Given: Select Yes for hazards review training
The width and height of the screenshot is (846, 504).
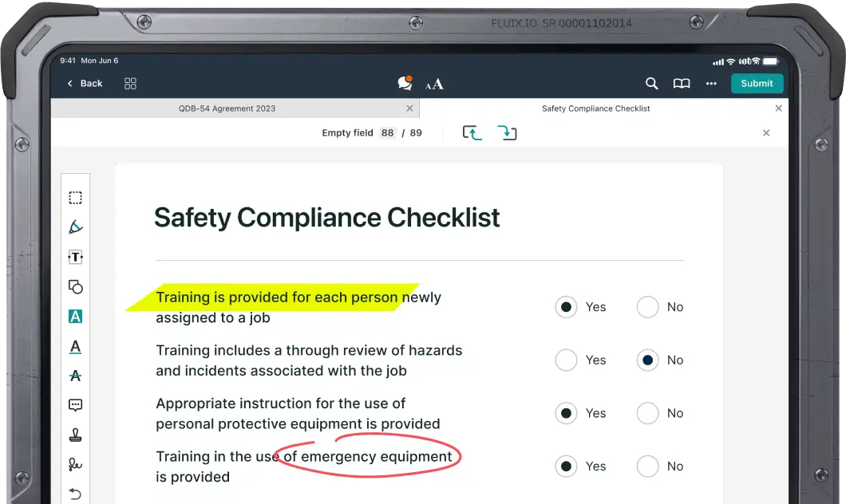Looking at the screenshot, I should pyautogui.click(x=566, y=360).
